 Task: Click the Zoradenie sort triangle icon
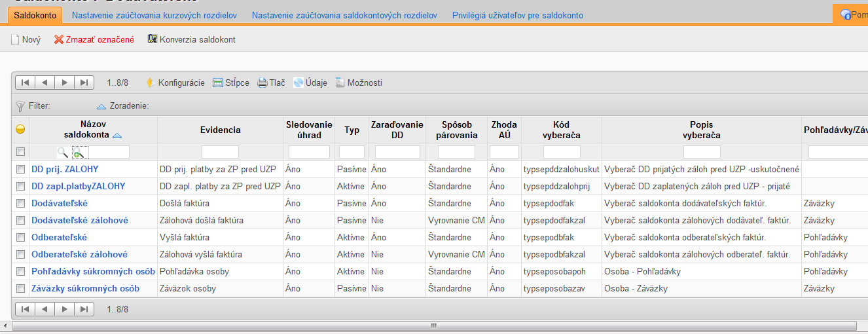pyautogui.click(x=101, y=105)
